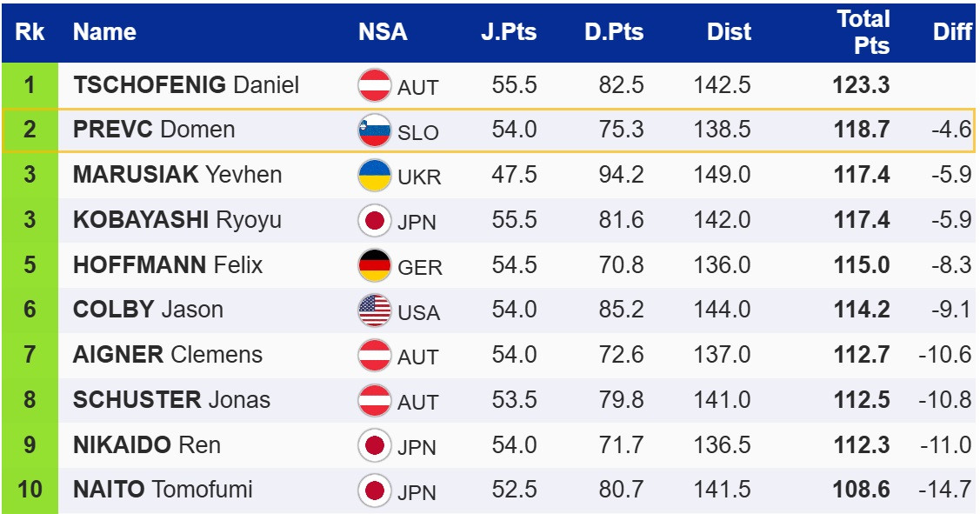Click Japan flag icon for Naito
This screenshot has height=514, width=980.
pyautogui.click(x=375, y=491)
